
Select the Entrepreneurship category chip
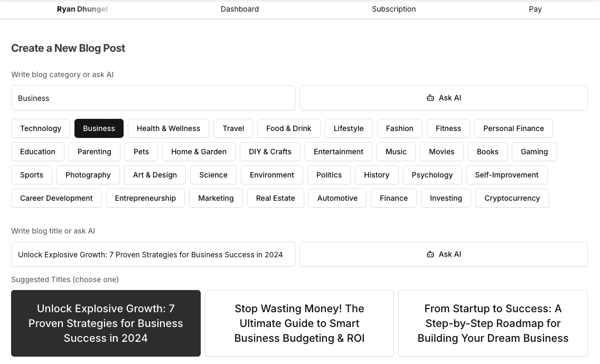pos(145,198)
